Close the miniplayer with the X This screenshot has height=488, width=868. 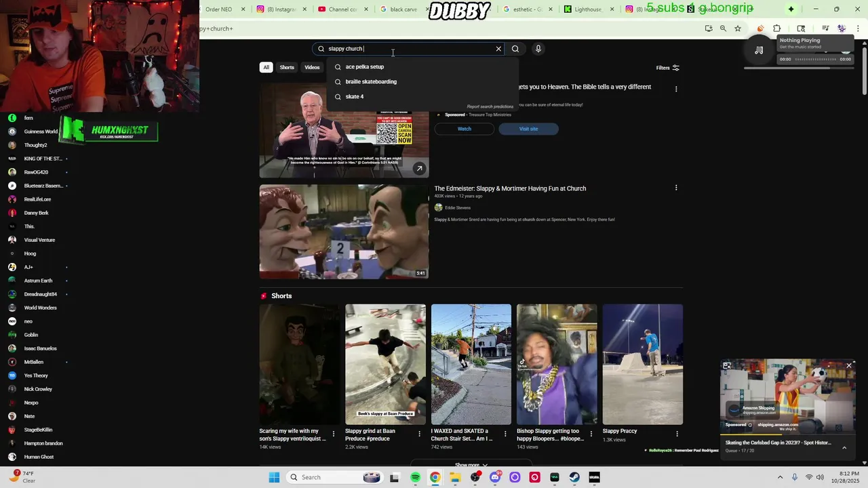click(x=849, y=365)
